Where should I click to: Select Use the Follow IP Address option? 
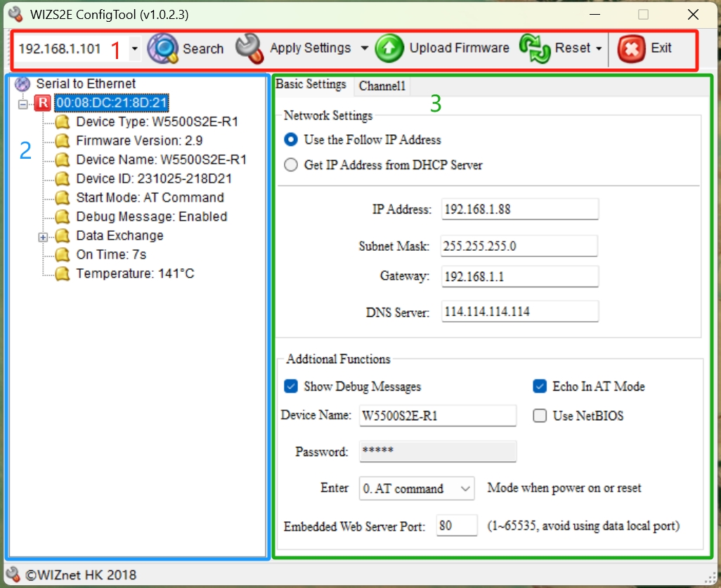[290, 140]
